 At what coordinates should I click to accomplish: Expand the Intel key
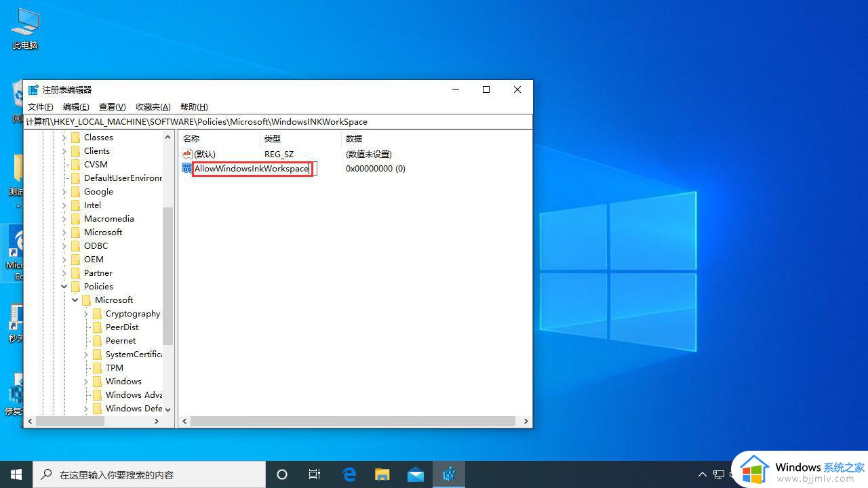point(64,205)
